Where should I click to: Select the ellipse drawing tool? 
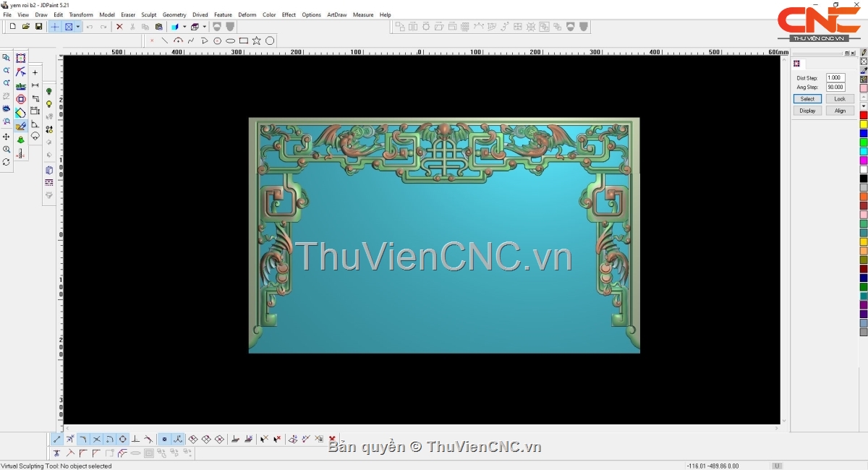(x=230, y=40)
